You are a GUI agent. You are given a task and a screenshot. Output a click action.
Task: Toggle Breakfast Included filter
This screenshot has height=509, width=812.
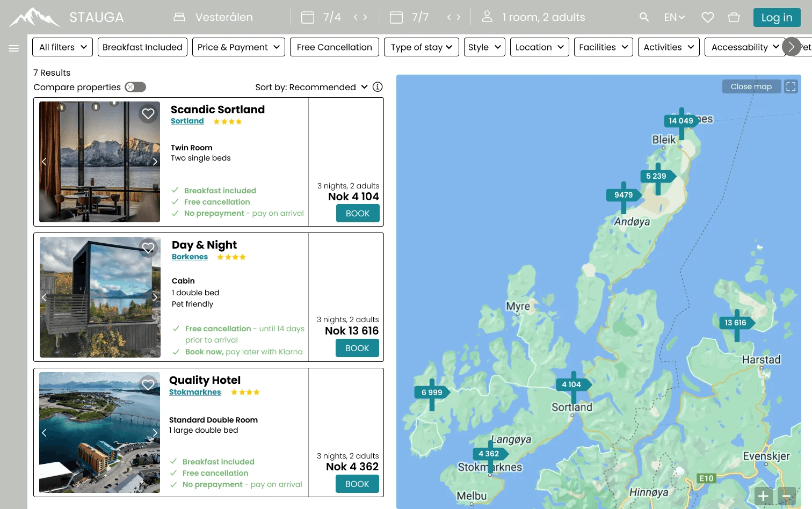(x=142, y=47)
